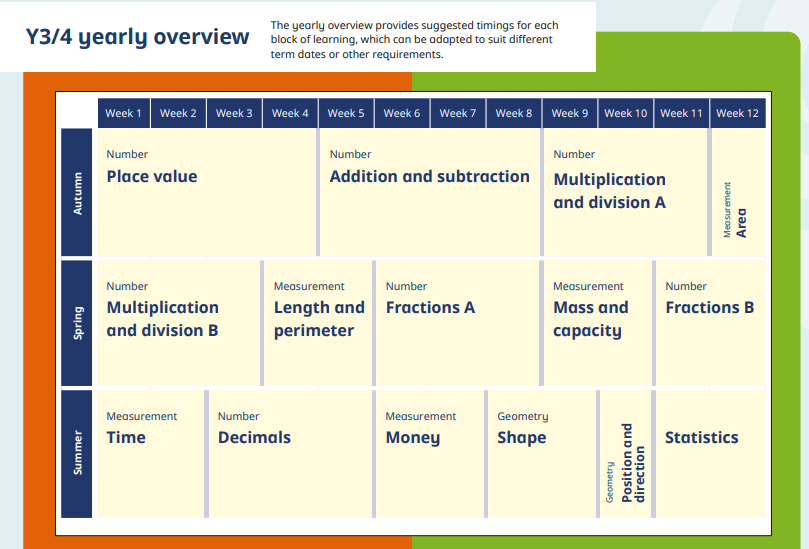Open the Fractions B block
This screenshot has width=809, height=549.
pos(709,308)
